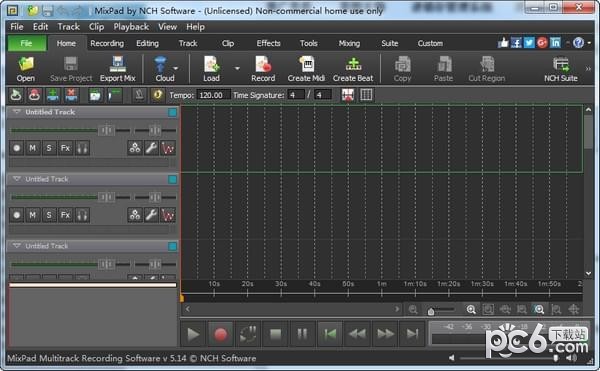Click the metronome icon in the small toolbar

tap(139, 94)
